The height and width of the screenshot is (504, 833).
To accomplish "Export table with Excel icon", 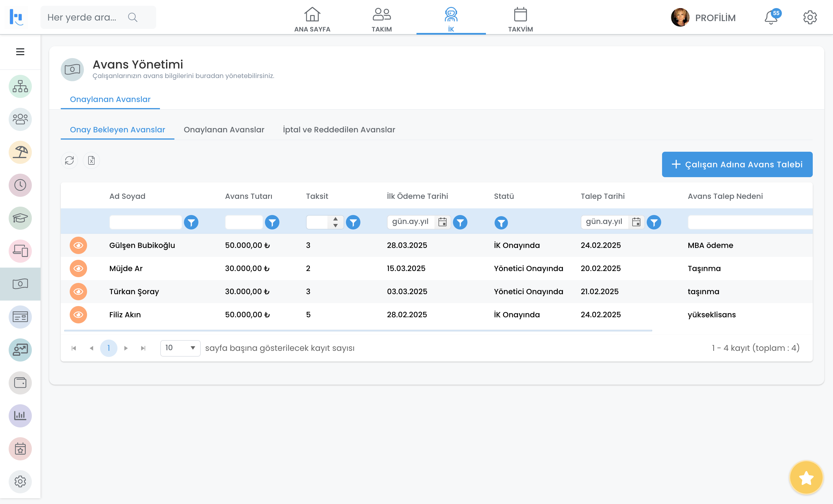I will [91, 160].
